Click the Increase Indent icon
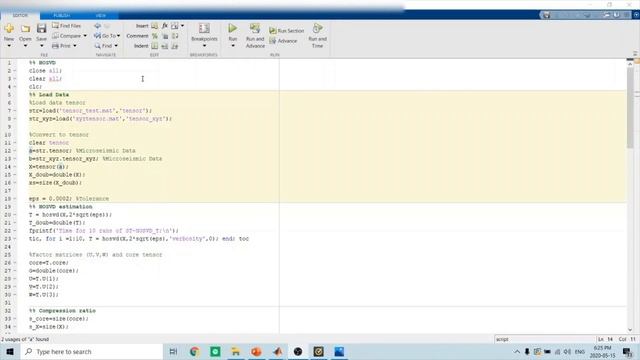This screenshot has height=360, width=640. pos(165,46)
